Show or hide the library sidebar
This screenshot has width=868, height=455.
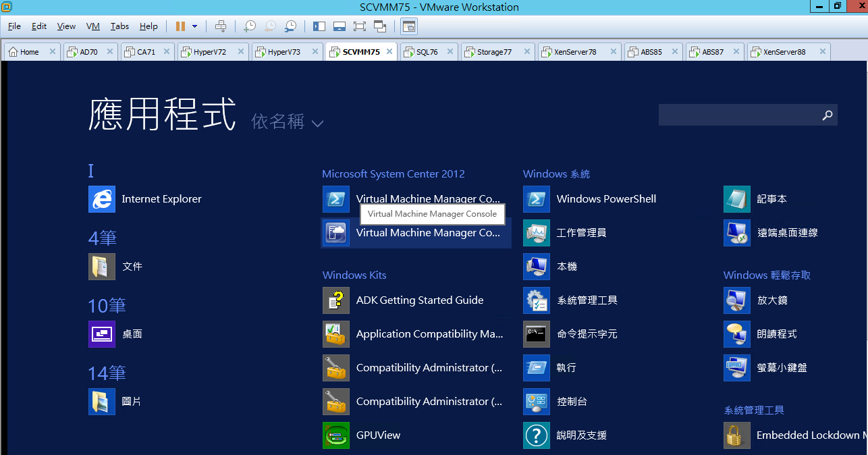click(x=319, y=26)
